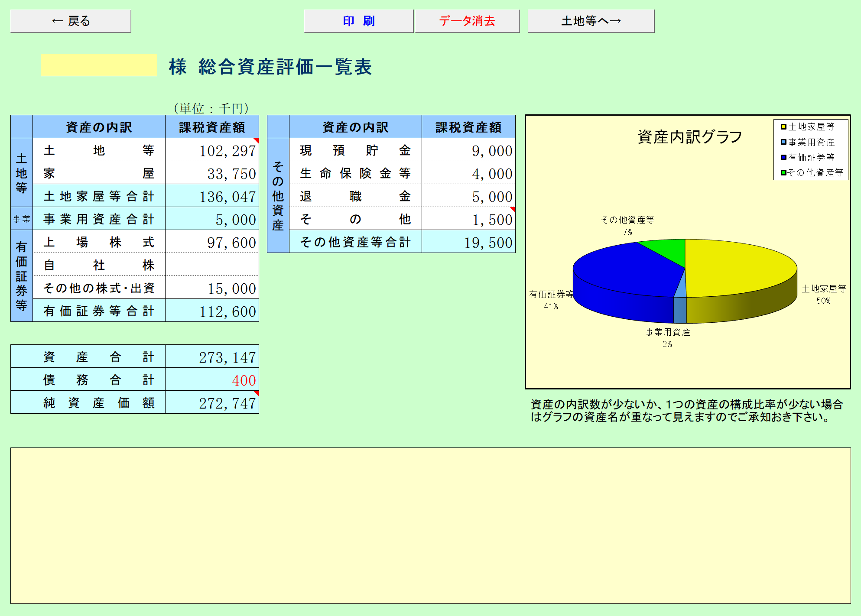Select 土地家屋等合計 value 136,047
The width and height of the screenshot is (861, 616).
pyautogui.click(x=212, y=196)
